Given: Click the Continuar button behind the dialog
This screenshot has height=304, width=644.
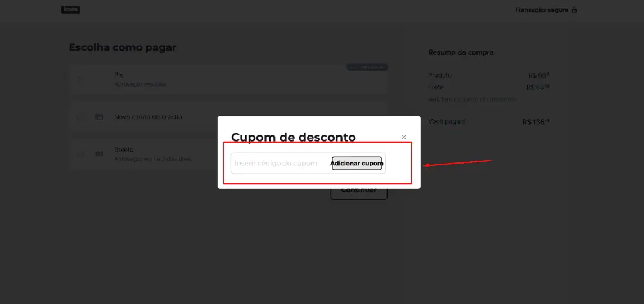Looking at the screenshot, I should [359, 190].
